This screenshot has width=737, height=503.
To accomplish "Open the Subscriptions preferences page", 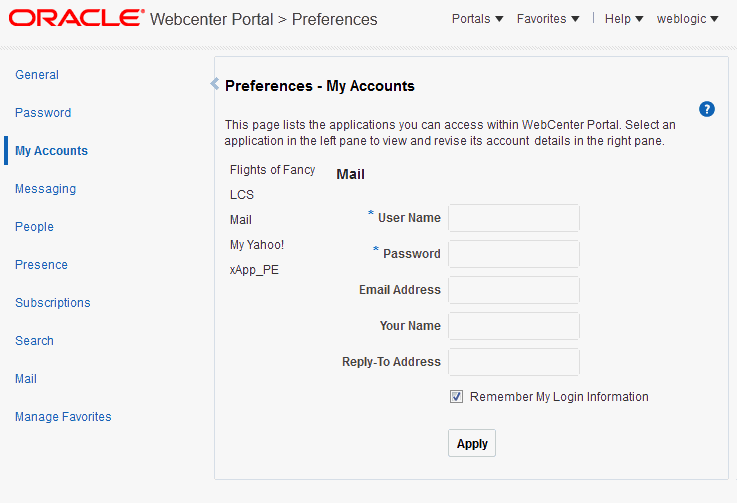I will click(x=53, y=303).
